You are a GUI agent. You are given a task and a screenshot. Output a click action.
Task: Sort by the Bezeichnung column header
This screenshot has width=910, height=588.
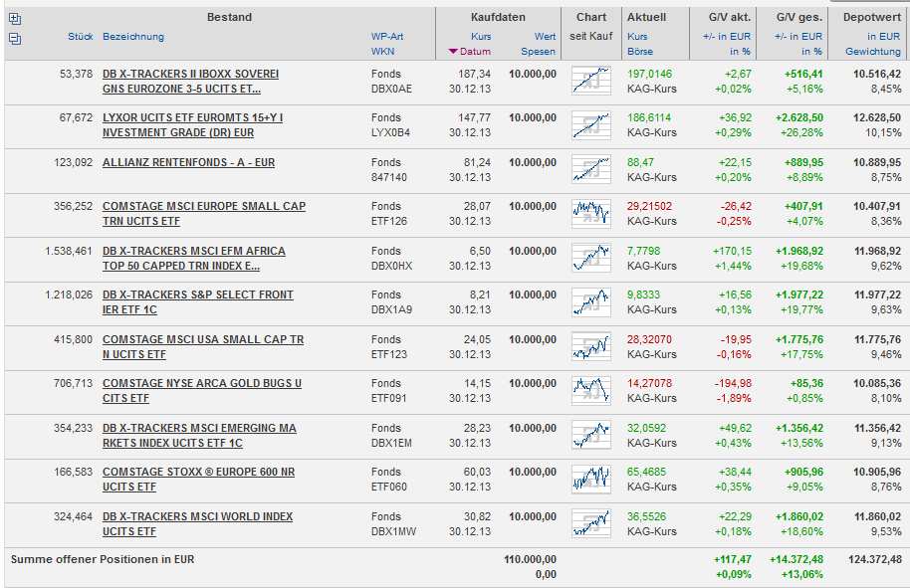coord(133,37)
